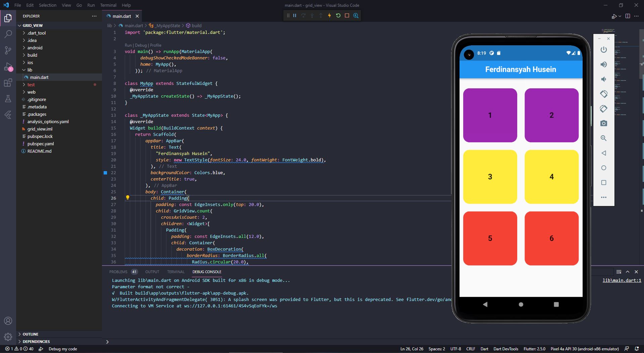Open the Run menu

pos(91,5)
